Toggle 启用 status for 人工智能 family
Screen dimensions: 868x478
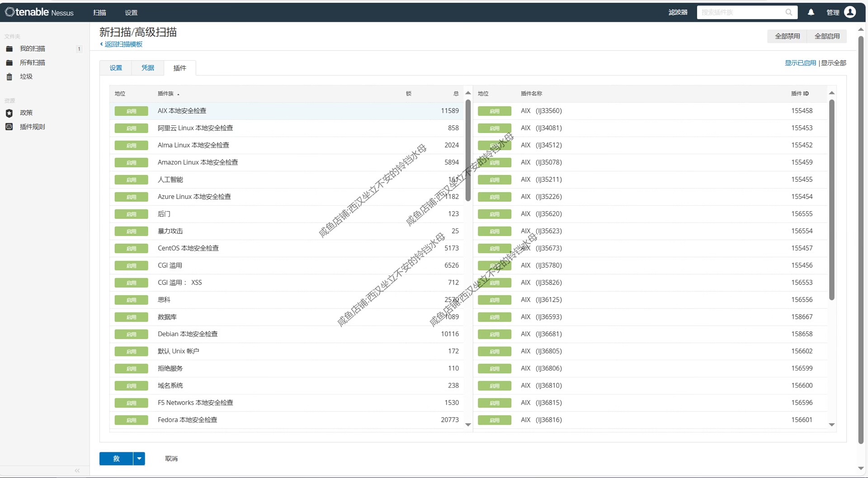point(132,180)
